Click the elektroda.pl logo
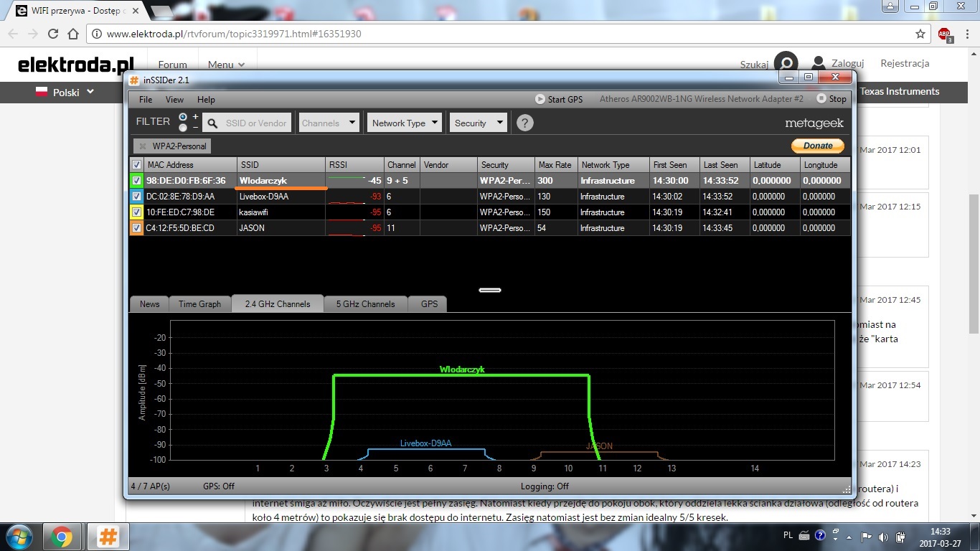Screen dimensions: 980x551 76,65
